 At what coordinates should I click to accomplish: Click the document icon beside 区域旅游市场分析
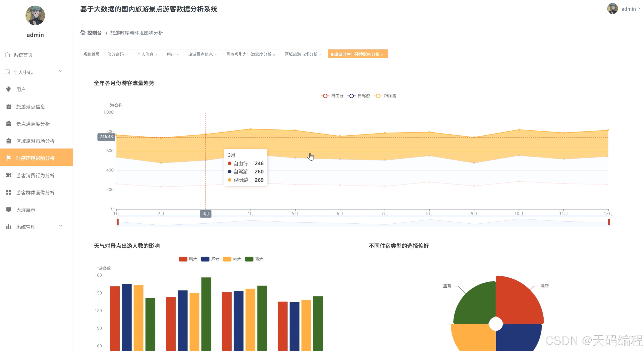[8, 141]
